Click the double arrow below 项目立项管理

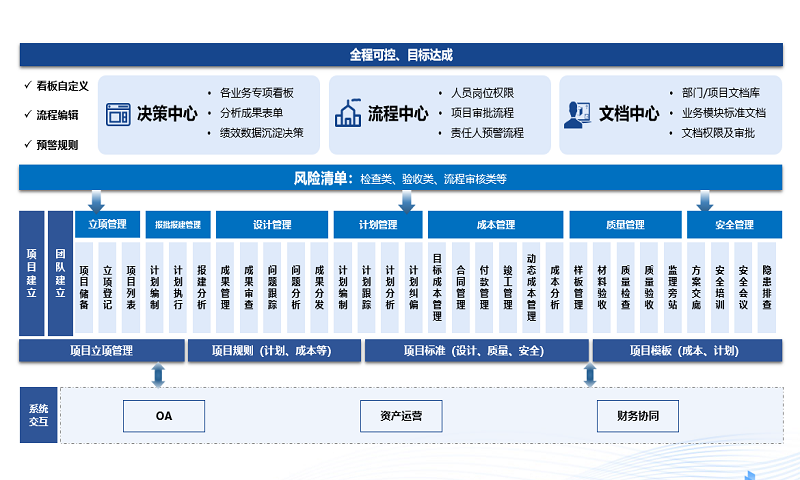157,375
